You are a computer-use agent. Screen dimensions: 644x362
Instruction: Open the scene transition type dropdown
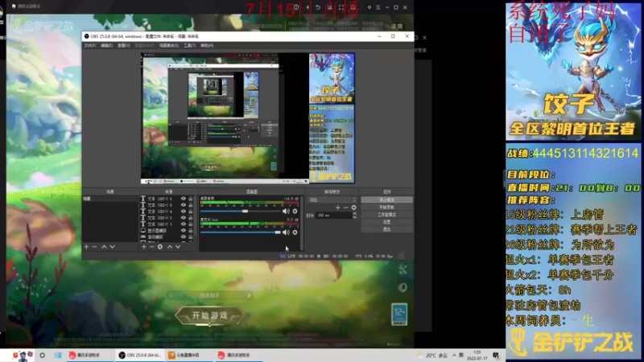(x=332, y=200)
